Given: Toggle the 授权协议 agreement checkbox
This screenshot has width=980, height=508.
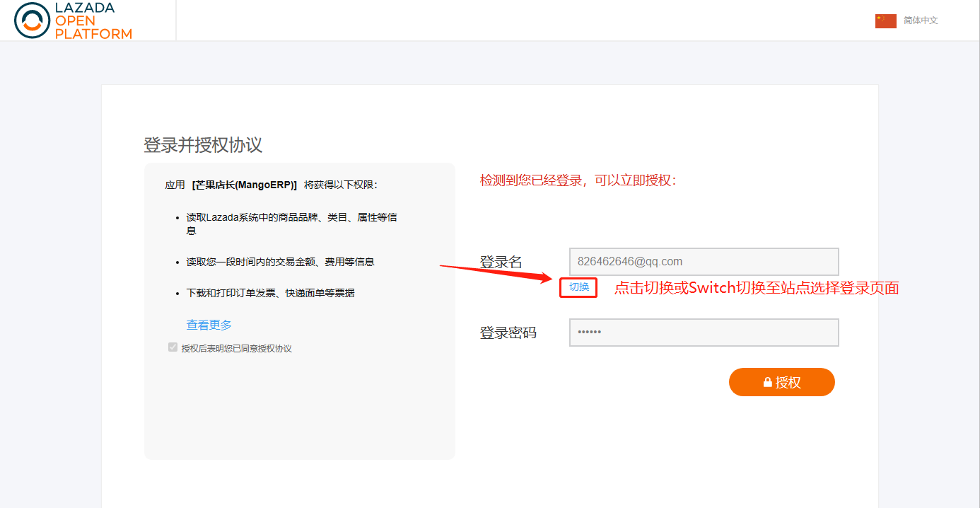Looking at the screenshot, I should click(x=173, y=347).
